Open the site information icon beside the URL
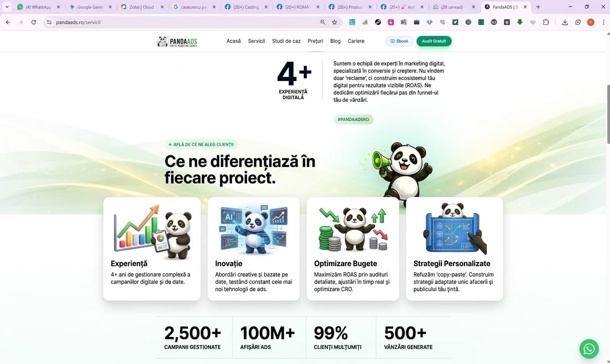The width and height of the screenshot is (610, 364). (49, 22)
